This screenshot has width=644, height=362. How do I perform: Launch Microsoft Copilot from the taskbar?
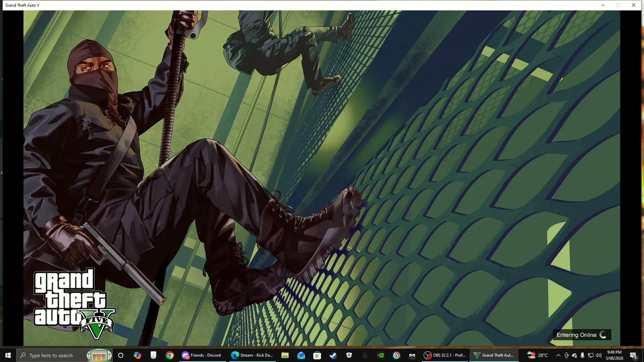coord(137,355)
